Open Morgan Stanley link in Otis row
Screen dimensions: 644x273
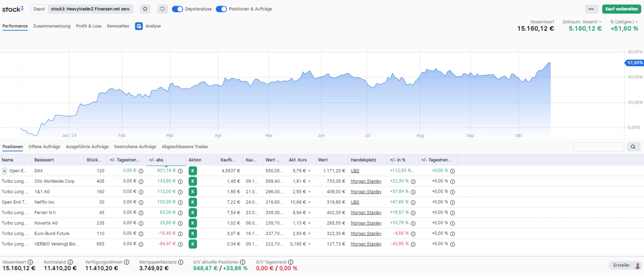tap(366, 181)
